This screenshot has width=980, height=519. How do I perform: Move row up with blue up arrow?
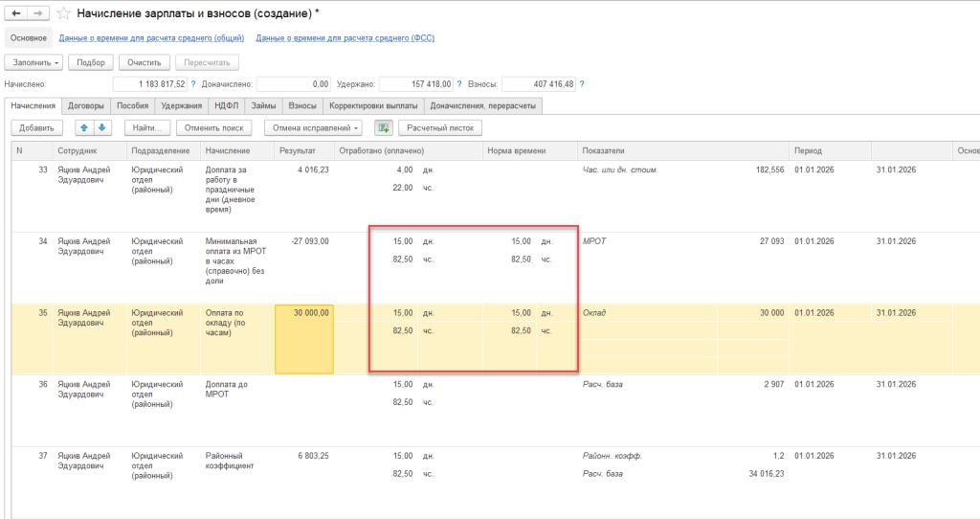pyautogui.click(x=84, y=127)
